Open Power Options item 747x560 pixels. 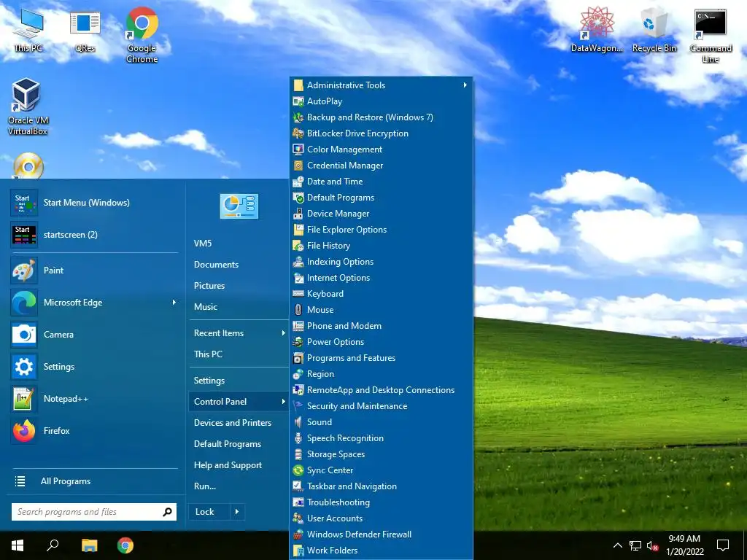pos(381,342)
